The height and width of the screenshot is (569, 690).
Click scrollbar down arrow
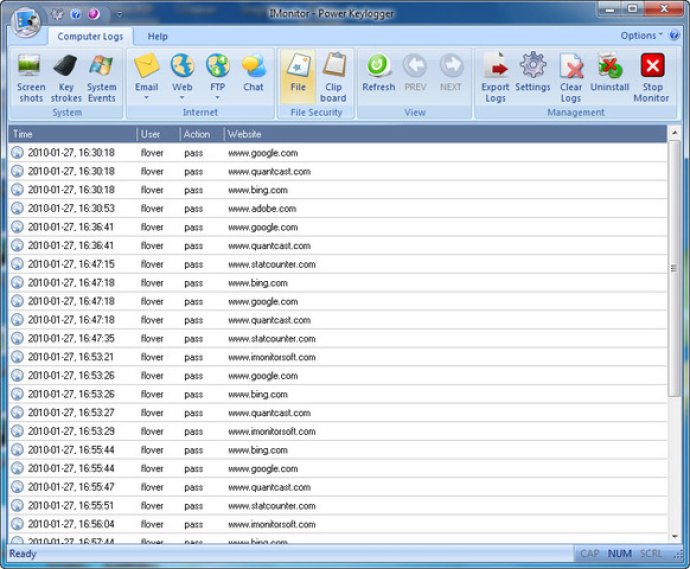(x=674, y=537)
